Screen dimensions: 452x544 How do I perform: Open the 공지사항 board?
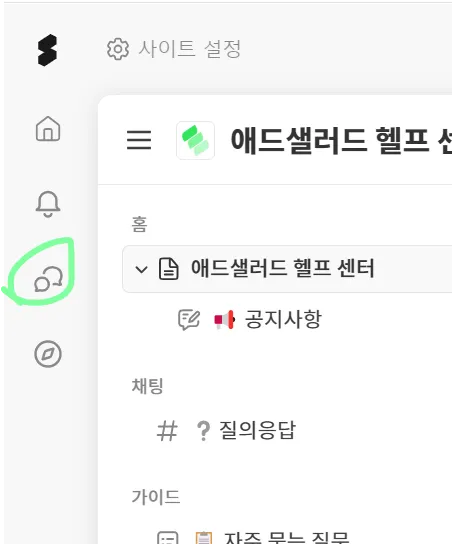(x=283, y=319)
